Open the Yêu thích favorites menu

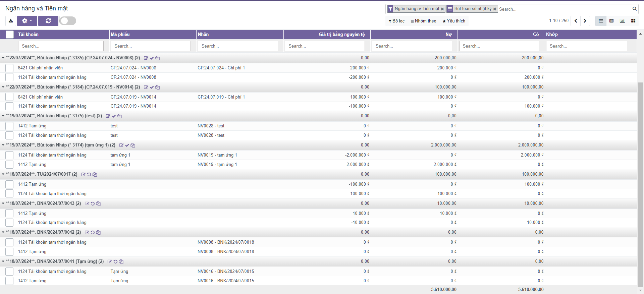[454, 21]
